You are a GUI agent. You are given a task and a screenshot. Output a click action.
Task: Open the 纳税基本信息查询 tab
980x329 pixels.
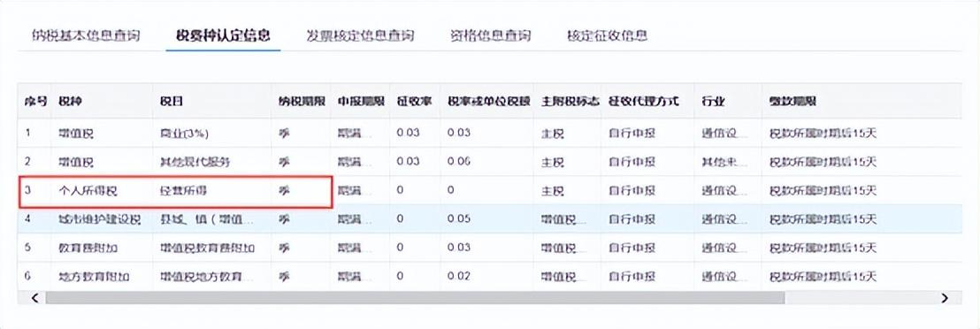point(86,35)
